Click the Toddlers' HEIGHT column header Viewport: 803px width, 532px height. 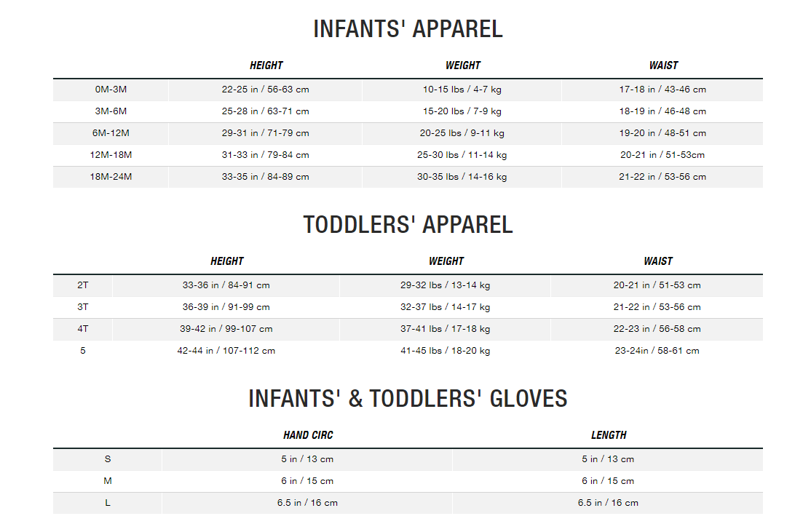coord(227,261)
